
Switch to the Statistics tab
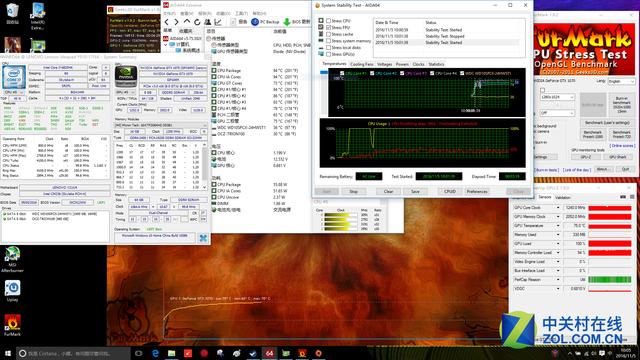point(436,64)
